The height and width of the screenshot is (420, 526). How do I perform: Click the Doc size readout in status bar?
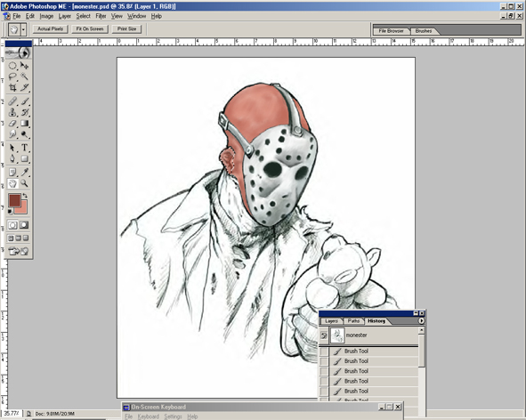55,414
